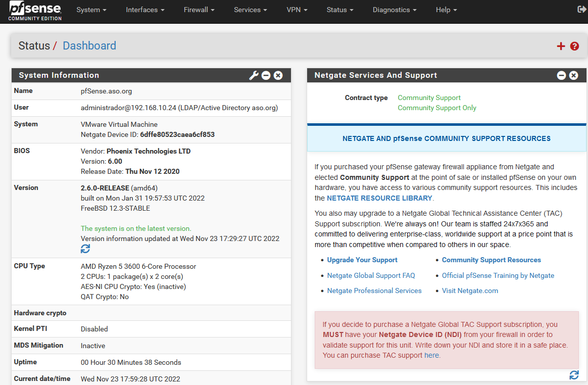Open the red help question mark icon

click(x=574, y=46)
